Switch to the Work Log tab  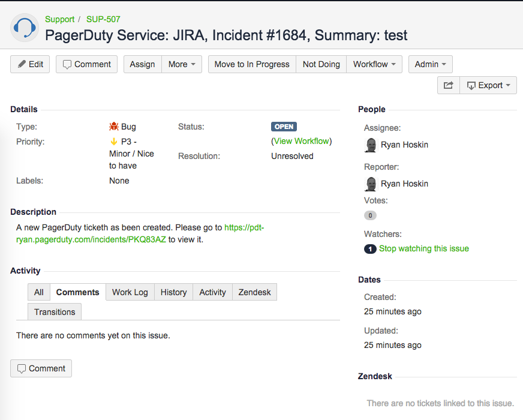pyautogui.click(x=130, y=292)
